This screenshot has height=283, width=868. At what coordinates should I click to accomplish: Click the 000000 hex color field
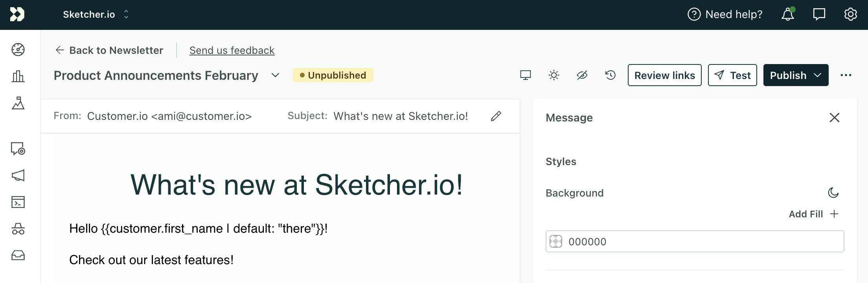pyautogui.click(x=695, y=241)
